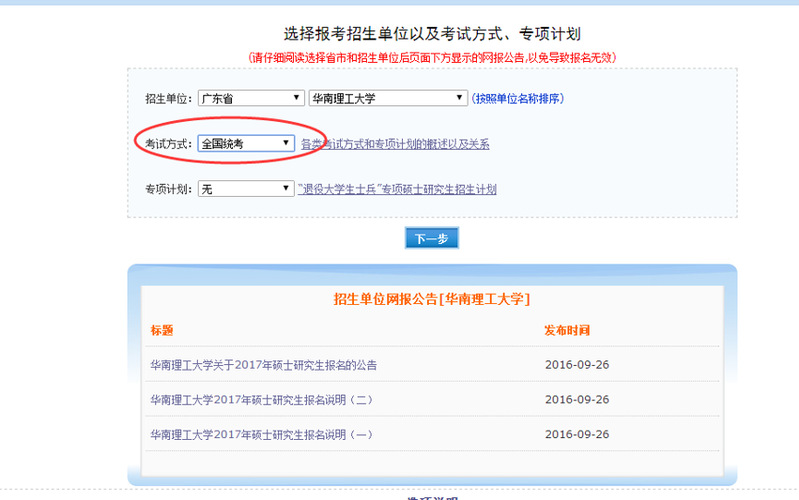This screenshot has height=500, width=799.
Task: Open the province dropdown showing 广东省
Action: (251, 98)
